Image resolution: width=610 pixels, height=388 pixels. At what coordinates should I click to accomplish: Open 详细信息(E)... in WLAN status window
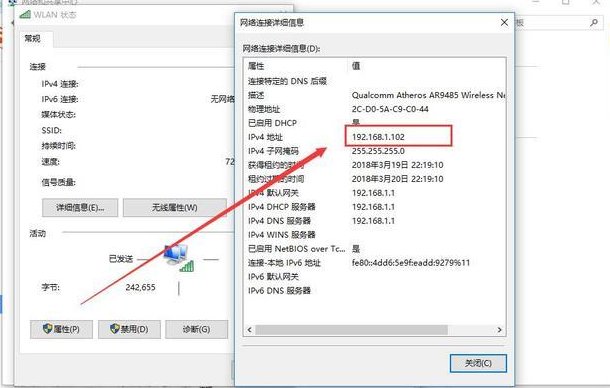click(x=80, y=207)
